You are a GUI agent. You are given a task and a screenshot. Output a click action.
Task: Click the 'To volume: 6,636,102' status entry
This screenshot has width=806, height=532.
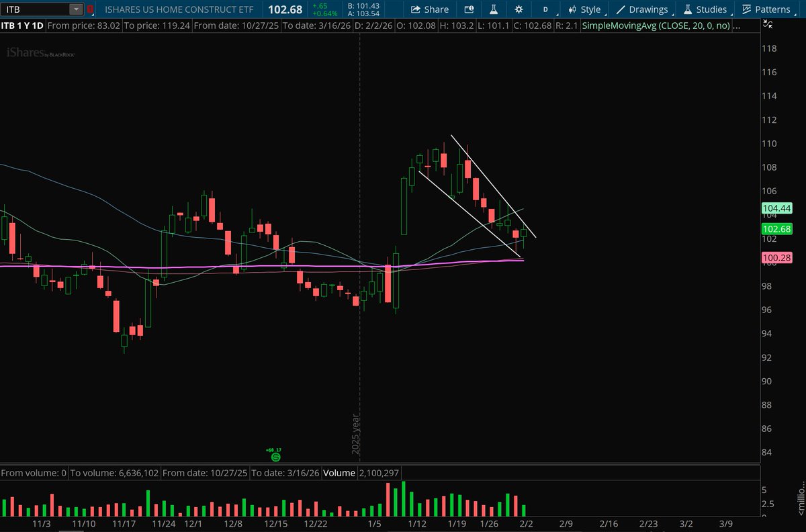point(115,473)
